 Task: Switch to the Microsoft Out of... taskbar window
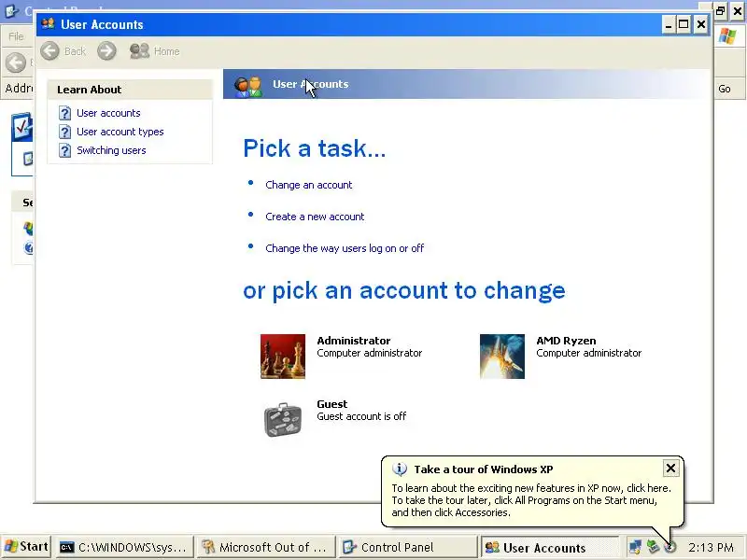pyautogui.click(x=266, y=548)
